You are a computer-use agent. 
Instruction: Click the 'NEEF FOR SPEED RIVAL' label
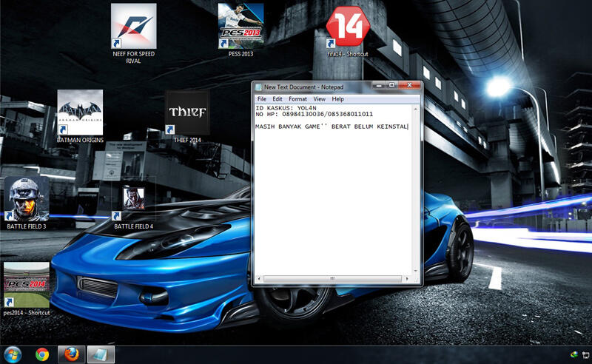133,58
